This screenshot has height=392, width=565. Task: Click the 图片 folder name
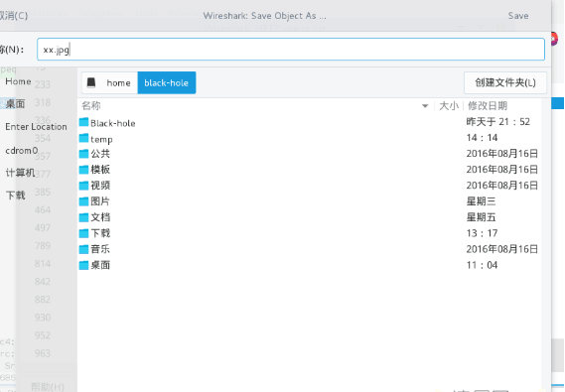tap(100, 201)
